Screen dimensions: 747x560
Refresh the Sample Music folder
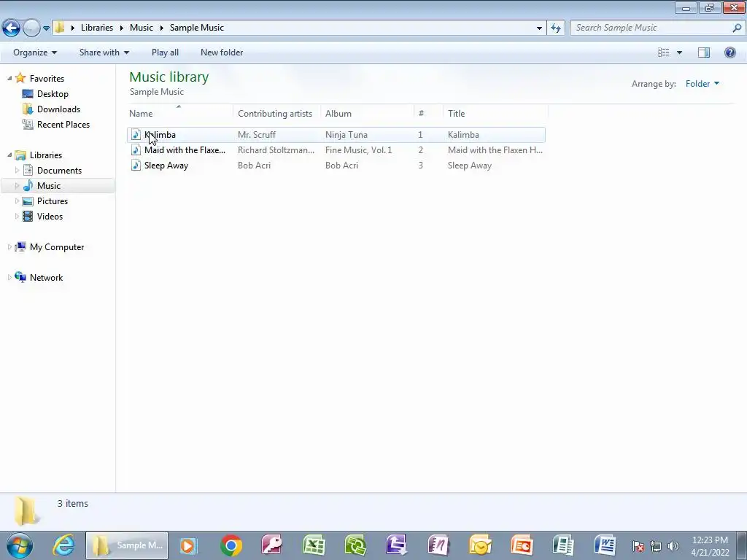pyautogui.click(x=555, y=28)
